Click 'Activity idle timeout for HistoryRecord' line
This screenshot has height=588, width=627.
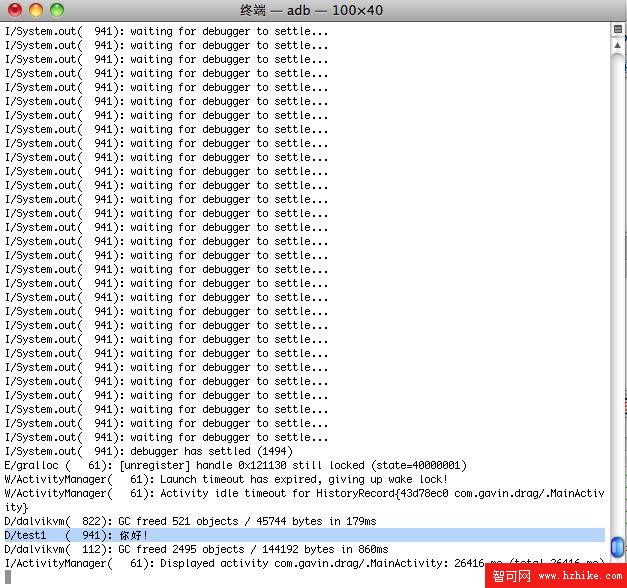(x=304, y=493)
